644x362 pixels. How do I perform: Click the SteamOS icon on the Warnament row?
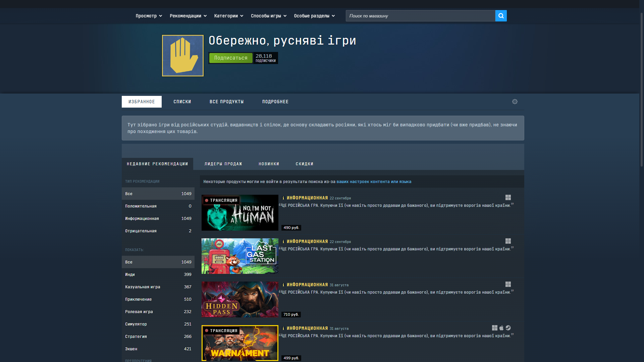(x=508, y=328)
